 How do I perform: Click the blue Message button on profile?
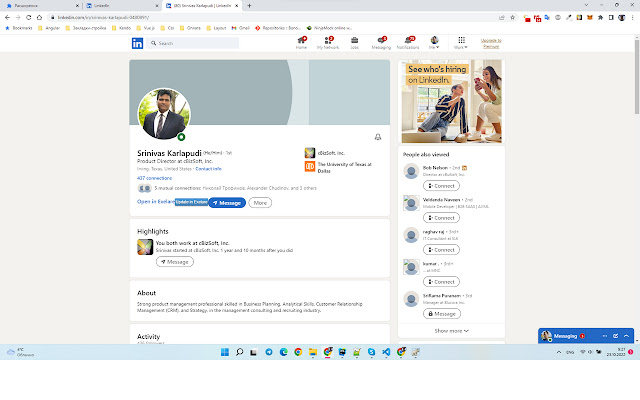coord(226,203)
